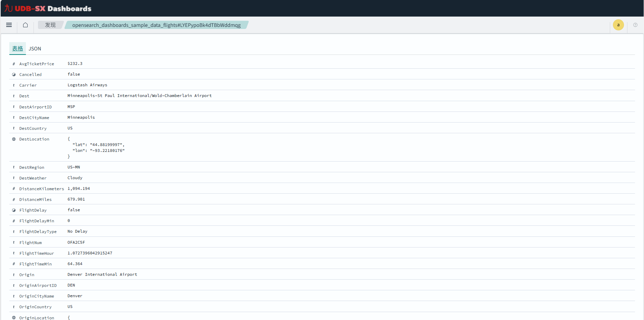The width and height of the screenshot is (644, 320).
Task: Switch to the JSON tab
Action: (35, 49)
